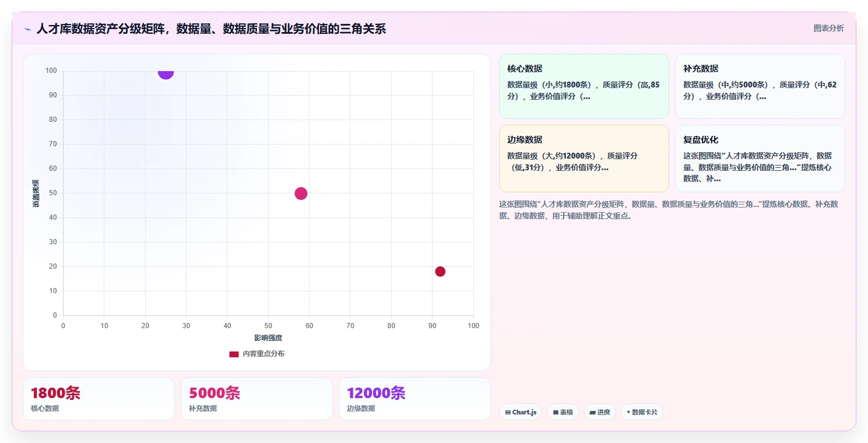Open the 复盘优化 card
Viewport: 868px width, 443px height.
[760, 158]
